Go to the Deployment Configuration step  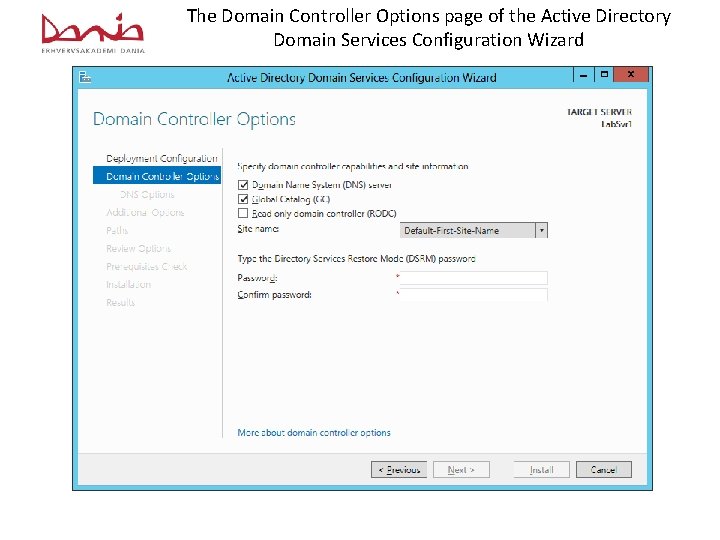162,158
